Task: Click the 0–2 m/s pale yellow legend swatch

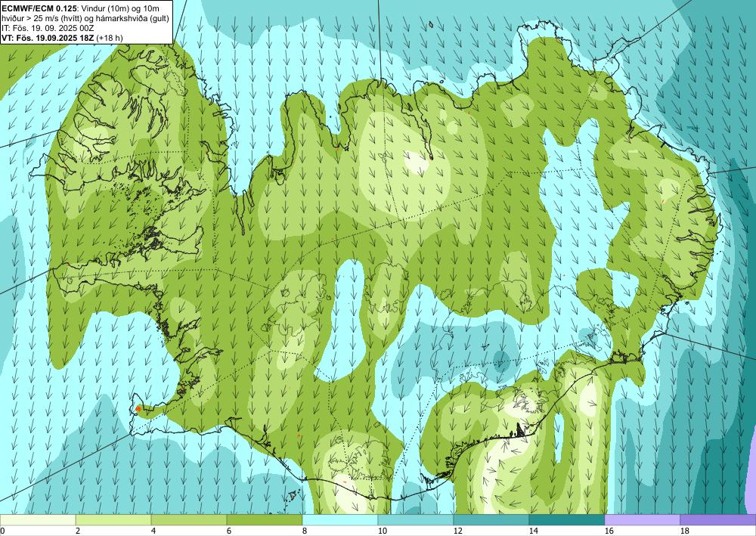Action: (x=38, y=519)
